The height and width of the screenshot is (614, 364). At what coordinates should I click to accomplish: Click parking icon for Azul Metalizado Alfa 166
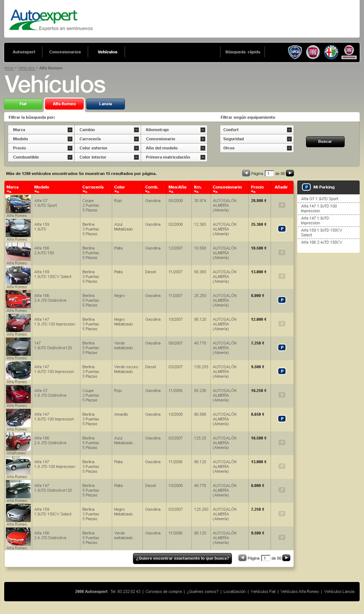(281, 443)
